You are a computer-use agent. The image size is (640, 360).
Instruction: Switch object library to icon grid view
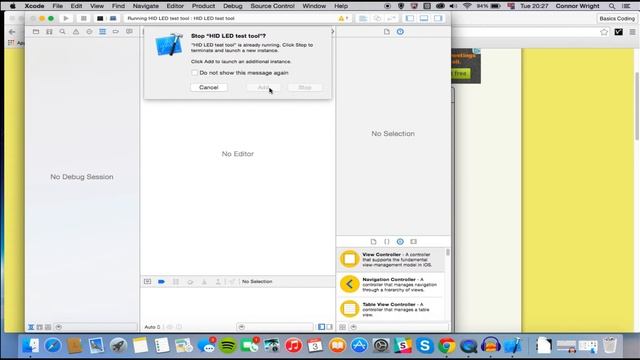tap(342, 327)
